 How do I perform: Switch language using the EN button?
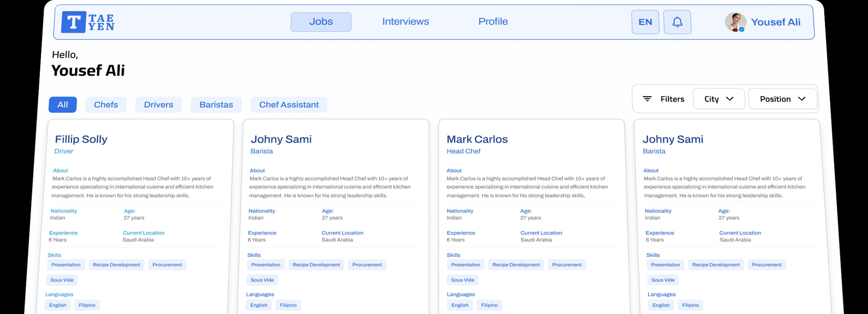645,22
